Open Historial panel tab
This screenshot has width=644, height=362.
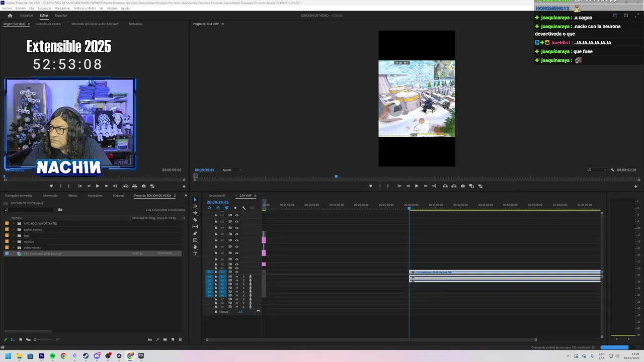118,196
